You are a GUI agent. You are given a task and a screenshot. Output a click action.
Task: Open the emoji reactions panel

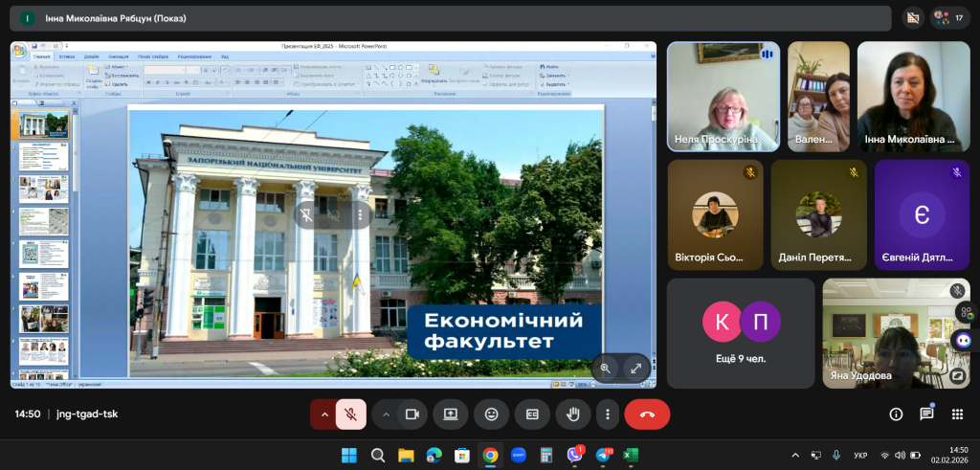491,414
